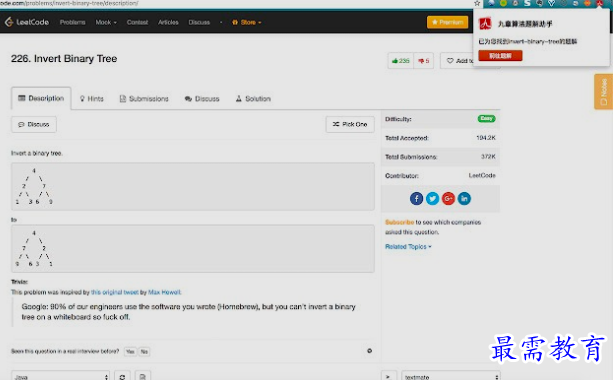Share the problem on Facebook
The height and width of the screenshot is (380, 613).
point(416,199)
